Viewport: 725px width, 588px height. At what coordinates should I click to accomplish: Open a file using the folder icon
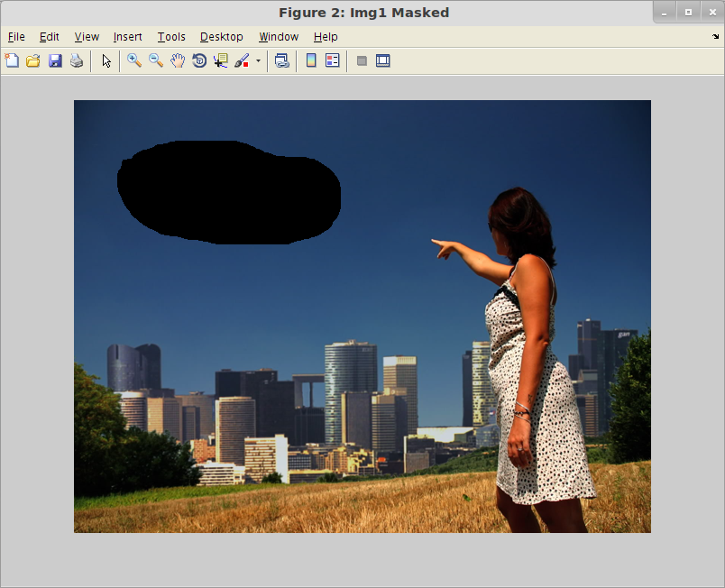[x=33, y=60]
